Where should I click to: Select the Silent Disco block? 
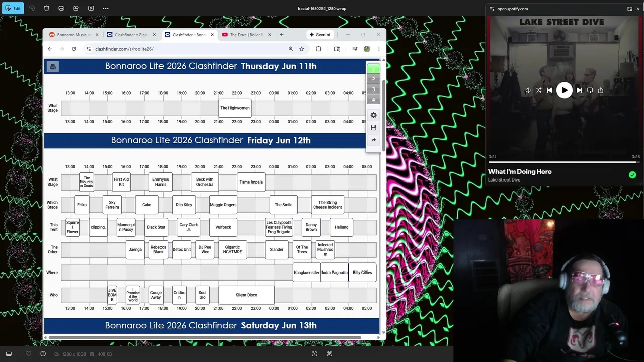[x=247, y=295]
